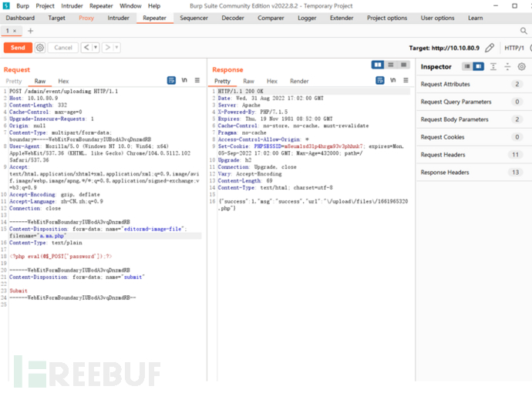Expand Request Cookies section
Screen dimensions: 532x393
pos(474,137)
